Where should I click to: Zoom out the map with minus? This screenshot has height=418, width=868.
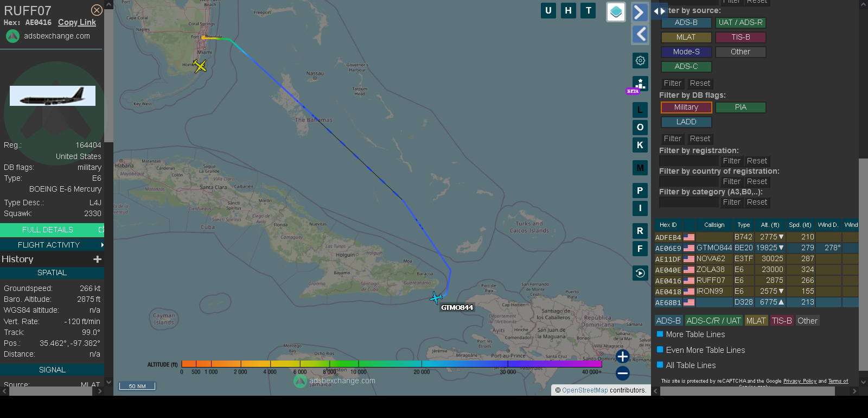pyautogui.click(x=623, y=373)
